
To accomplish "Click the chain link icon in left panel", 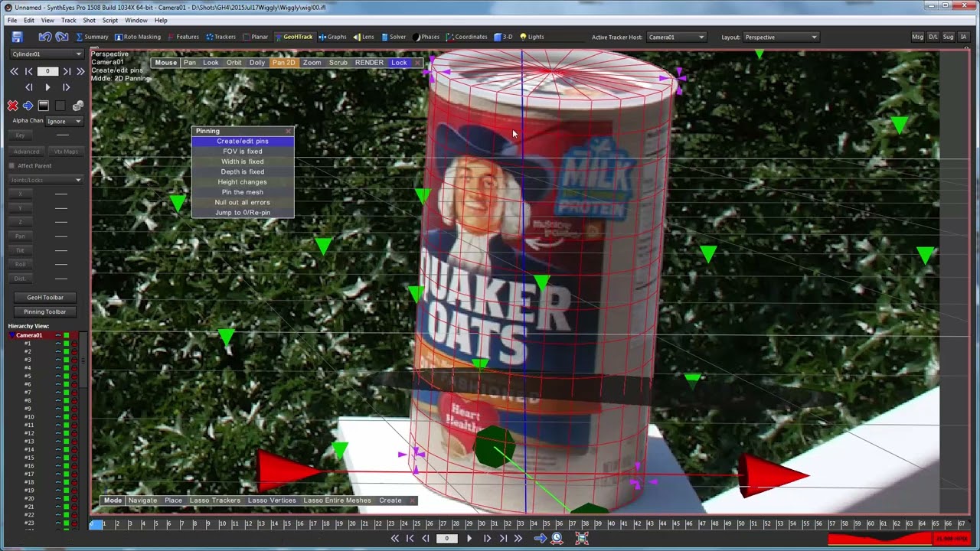I will 77,106.
